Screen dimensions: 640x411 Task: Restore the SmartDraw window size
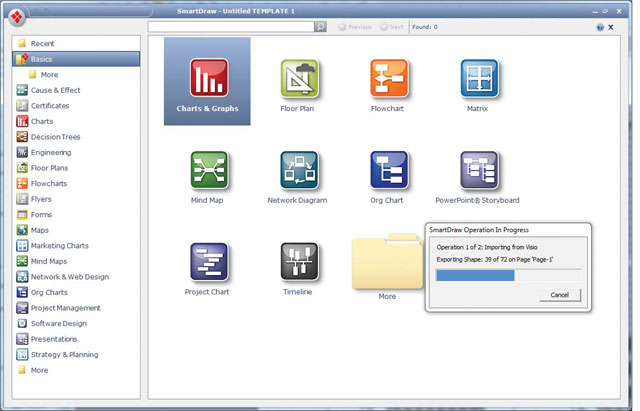pyautogui.click(x=605, y=11)
